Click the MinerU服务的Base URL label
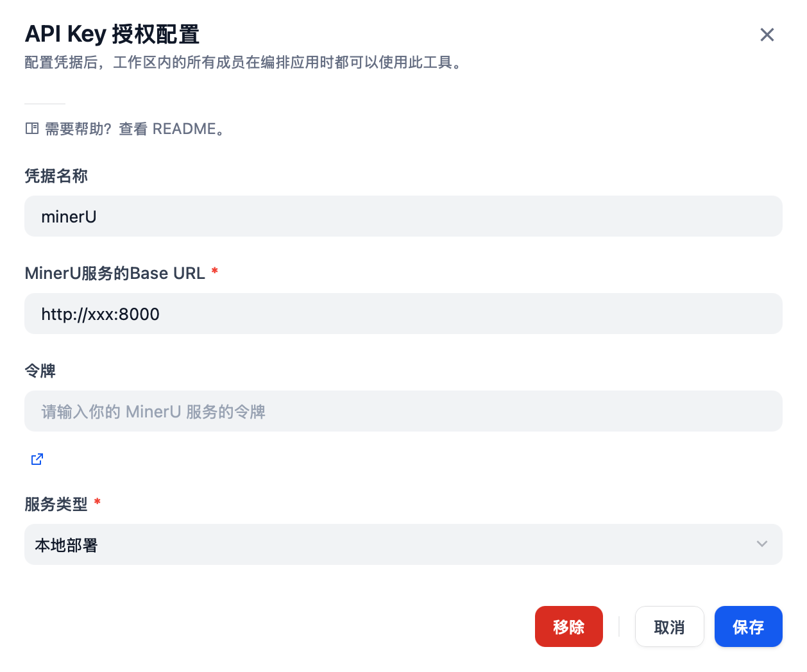This screenshot has width=807, height=672. coord(115,273)
